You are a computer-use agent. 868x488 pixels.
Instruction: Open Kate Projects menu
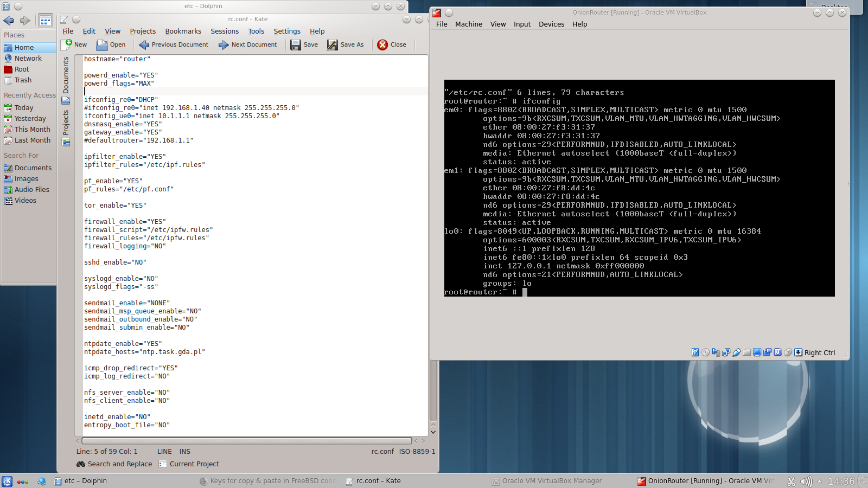coord(143,31)
